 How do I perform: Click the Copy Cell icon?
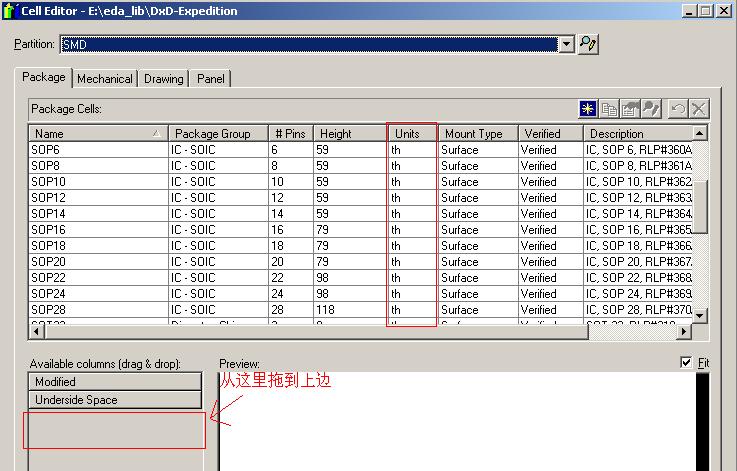point(609,109)
